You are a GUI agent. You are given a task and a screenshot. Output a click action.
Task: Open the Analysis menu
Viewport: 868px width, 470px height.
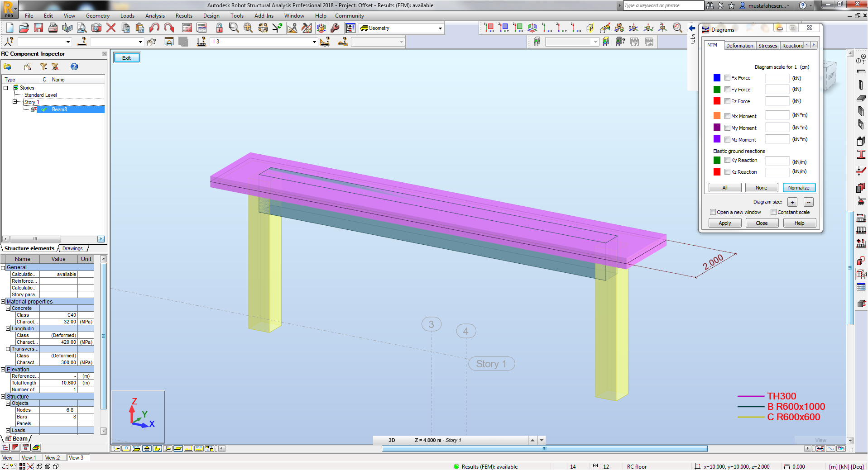[x=155, y=16]
